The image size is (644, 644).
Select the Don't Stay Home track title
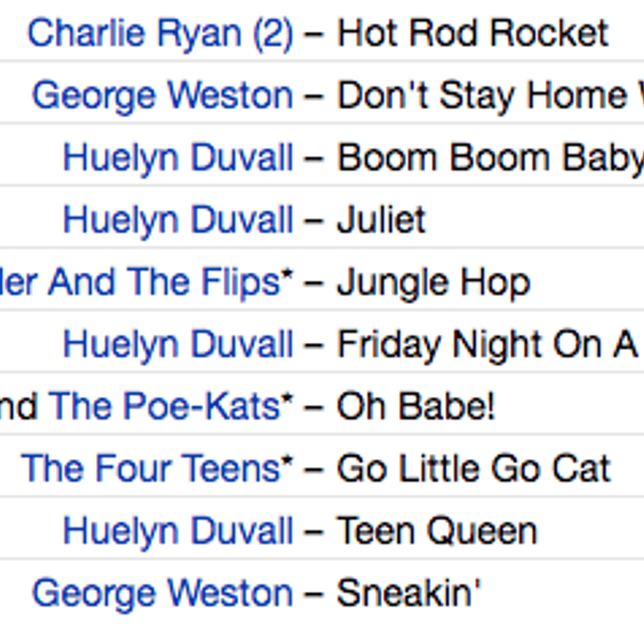tap(491, 97)
